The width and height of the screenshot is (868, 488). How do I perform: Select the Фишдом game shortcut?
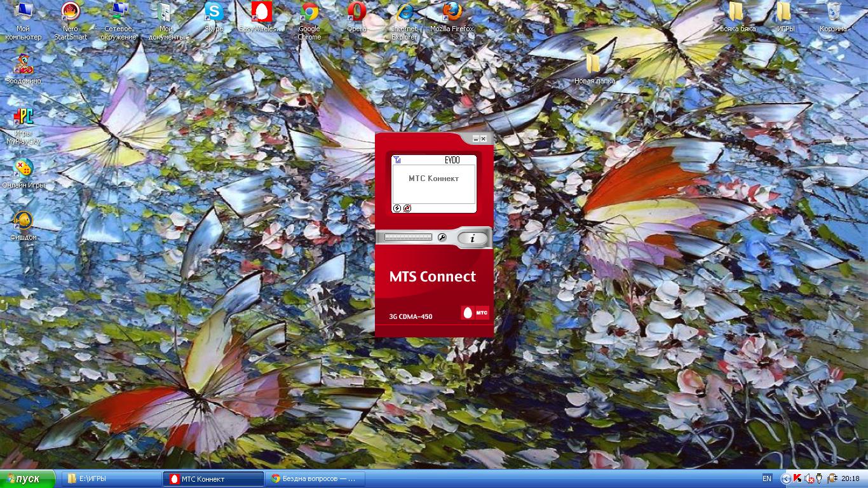click(24, 226)
